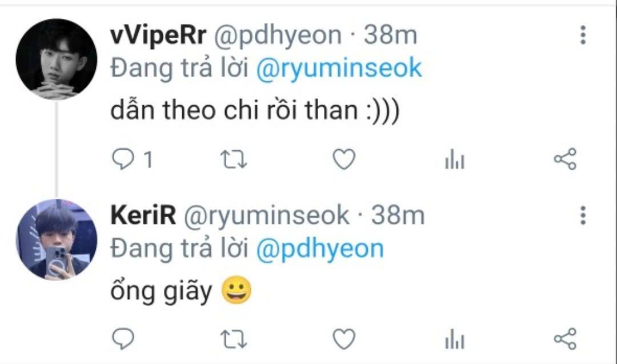The image size is (617, 364).
Task: Open the blue @pdhyeon mention link
Action: [x=320, y=250]
